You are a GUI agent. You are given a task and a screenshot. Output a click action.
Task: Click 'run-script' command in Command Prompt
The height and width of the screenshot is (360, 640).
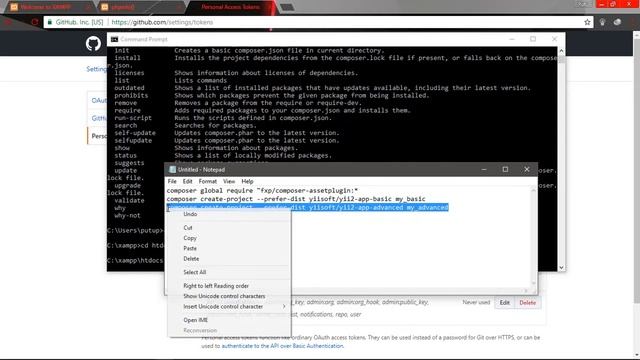point(133,118)
